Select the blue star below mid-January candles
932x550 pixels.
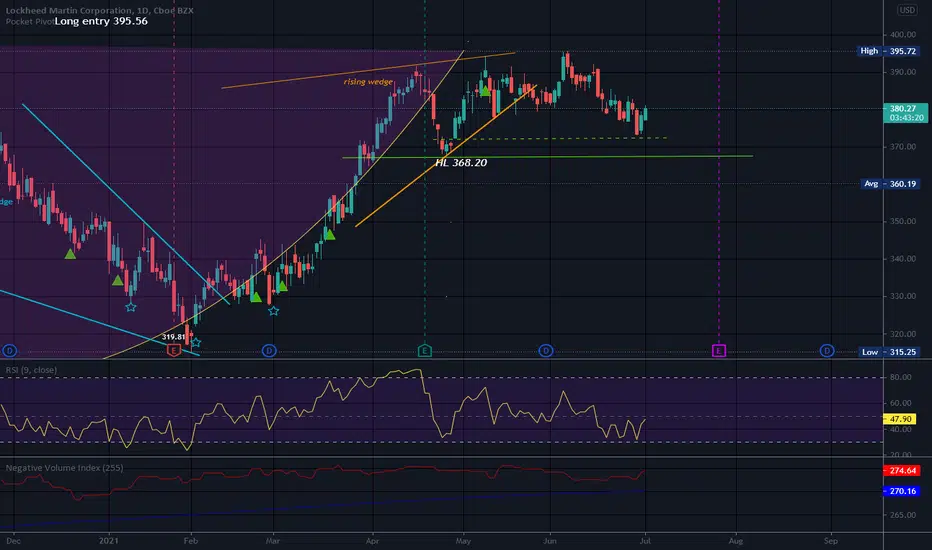click(x=131, y=307)
